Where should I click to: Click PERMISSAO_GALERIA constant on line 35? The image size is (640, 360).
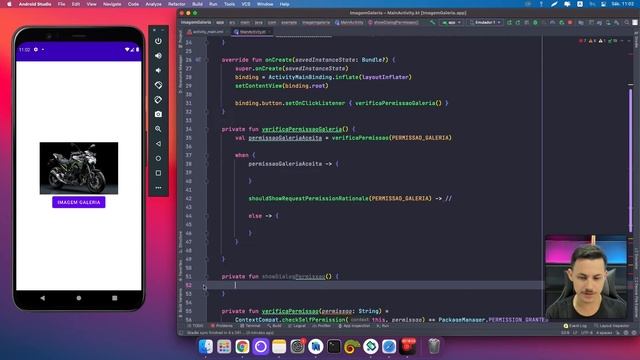coord(420,138)
